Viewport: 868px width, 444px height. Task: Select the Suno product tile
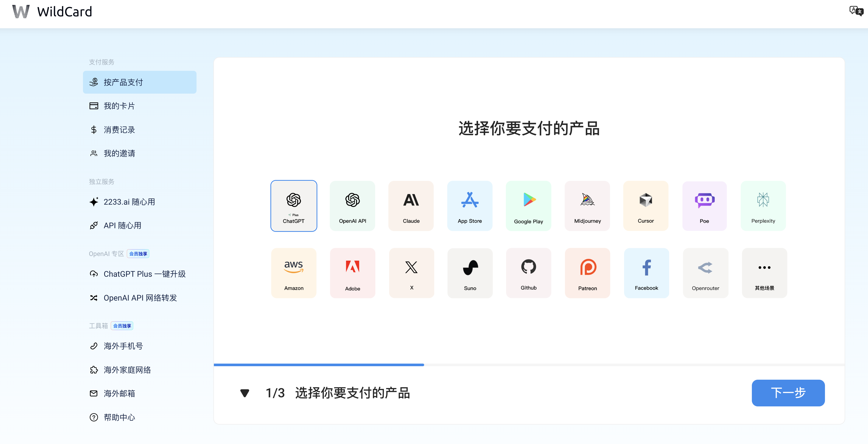coord(470,273)
